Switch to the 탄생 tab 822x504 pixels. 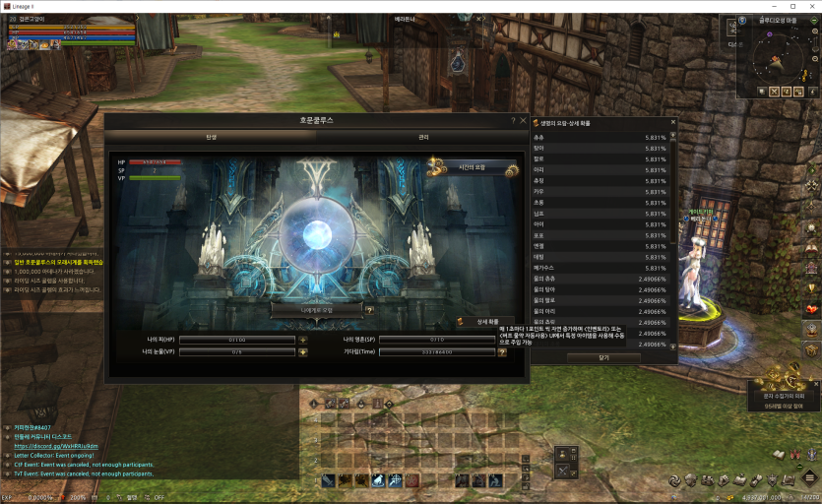click(211, 137)
